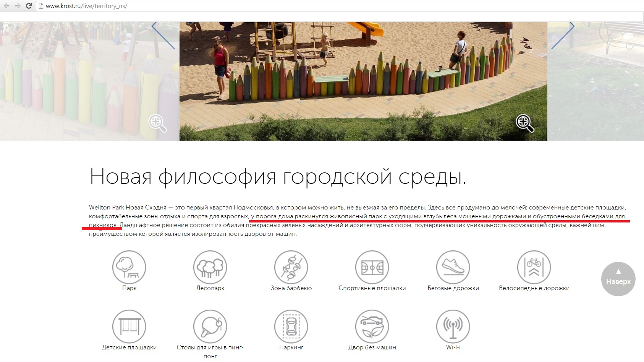Click the Беговые дорожки sneaker icon

point(453,267)
